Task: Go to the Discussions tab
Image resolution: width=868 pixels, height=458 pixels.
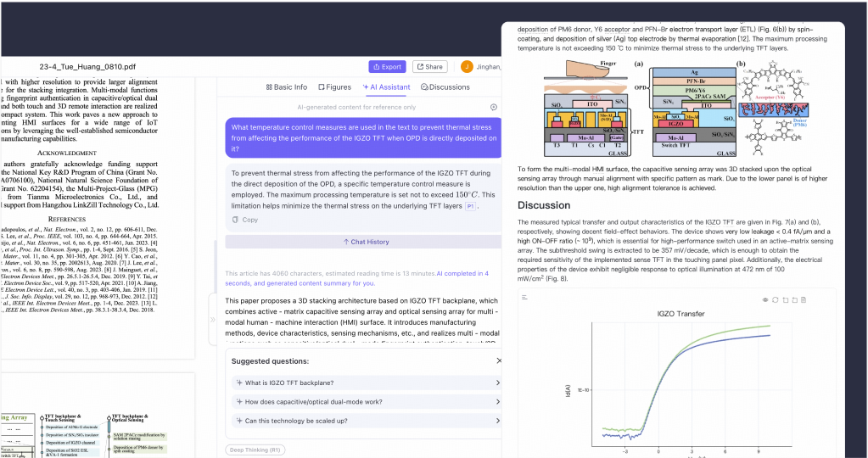Action: pos(445,87)
